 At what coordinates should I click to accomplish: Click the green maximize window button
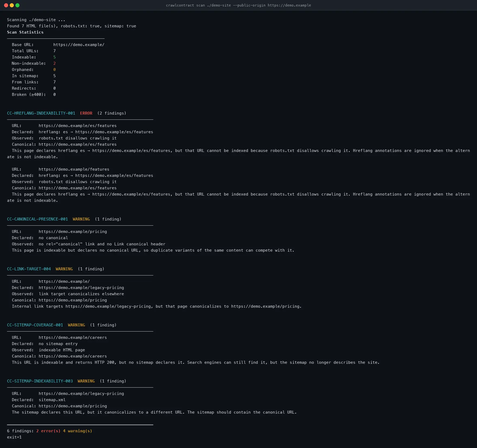17,5
